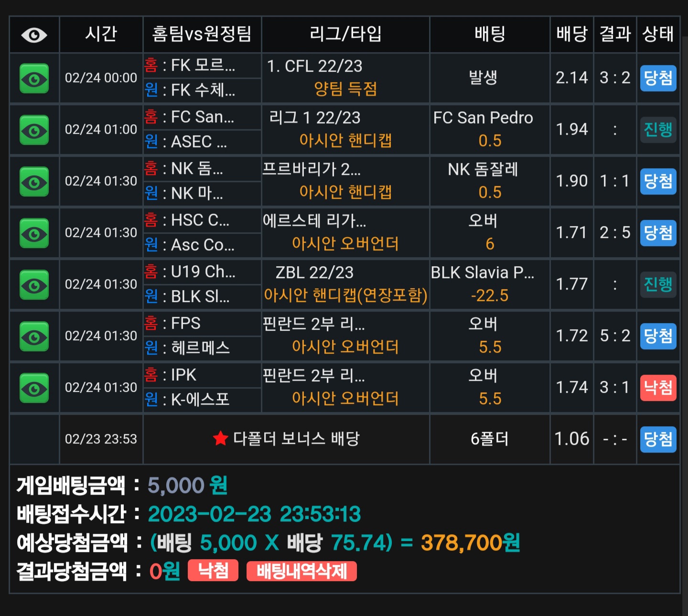Click 378,700원 expected winnings amount
The width and height of the screenshot is (688, 616).
[x=470, y=543]
